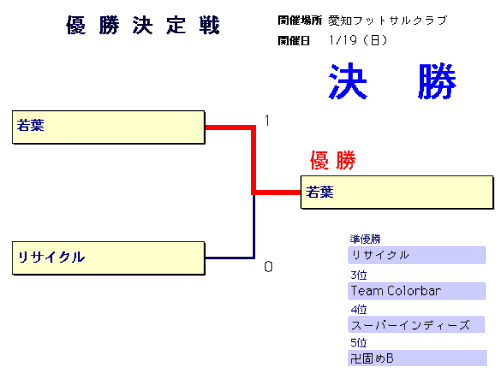Click the 3位 Team Colorbar field

(417, 291)
